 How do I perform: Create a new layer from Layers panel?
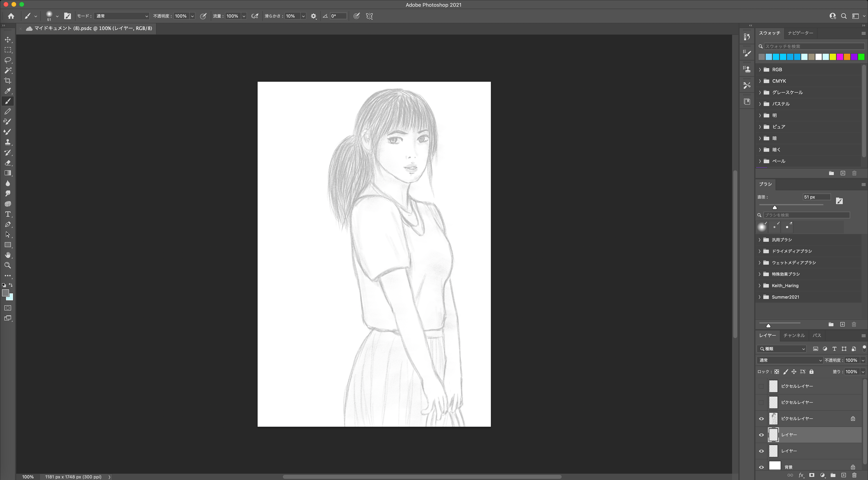point(843,475)
